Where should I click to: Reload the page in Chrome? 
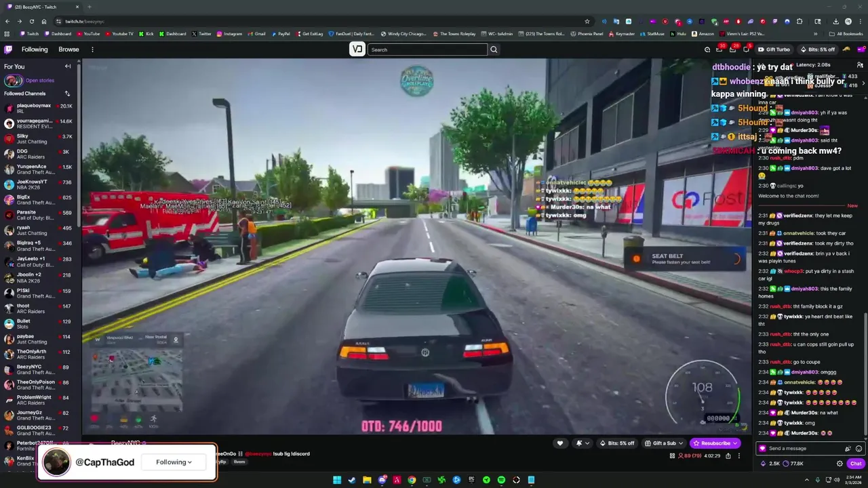click(x=31, y=21)
